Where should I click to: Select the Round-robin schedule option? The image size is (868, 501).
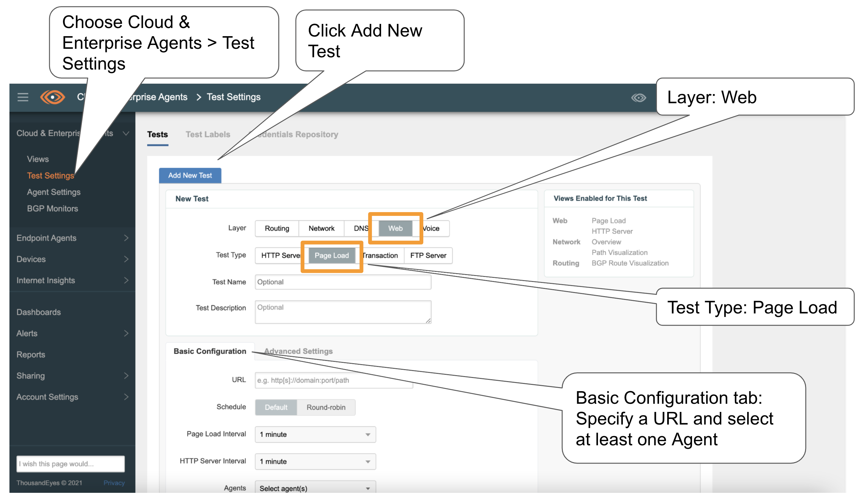click(326, 408)
